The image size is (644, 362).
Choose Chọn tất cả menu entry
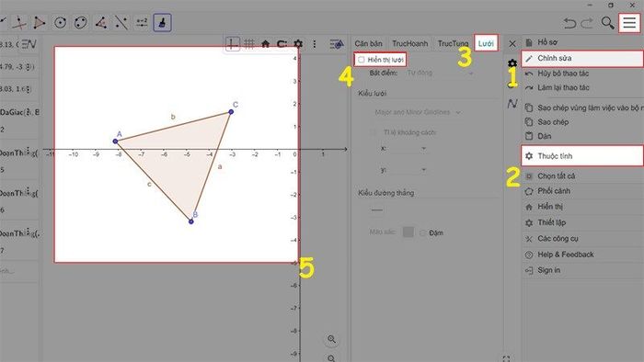[x=582, y=176]
